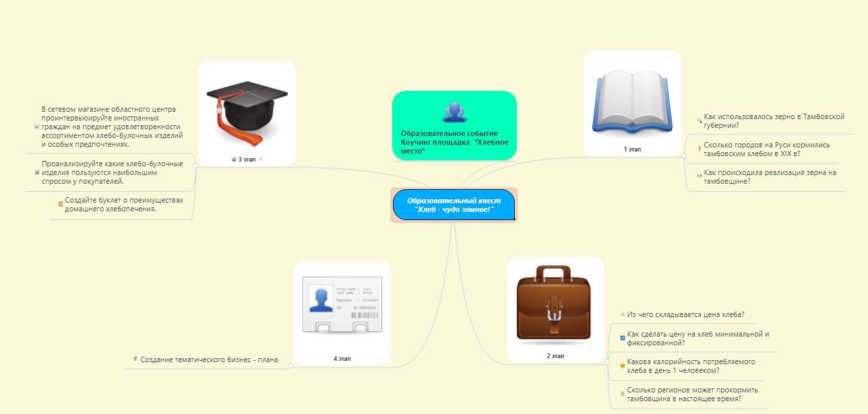Click the brown briefcase image
The height and width of the screenshot is (414, 868).
[555, 304]
